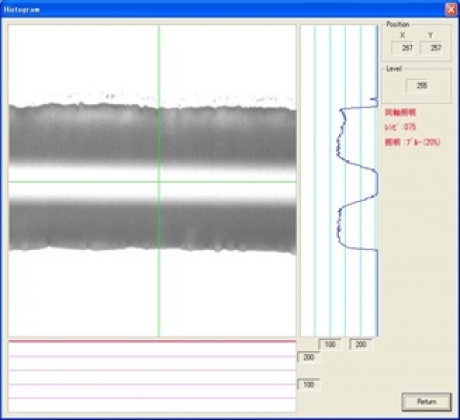Click the 100 label beside horizontal profile
Screen dimensions: 460x420
pyautogui.click(x=308, y=385)
